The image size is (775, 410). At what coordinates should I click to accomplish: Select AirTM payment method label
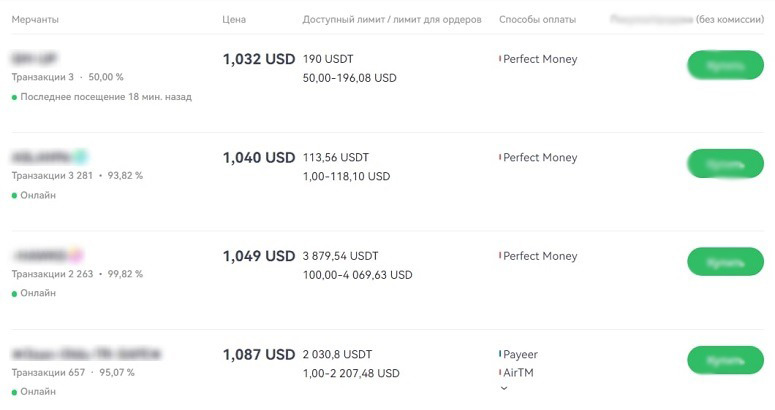[x=520, y=372]
